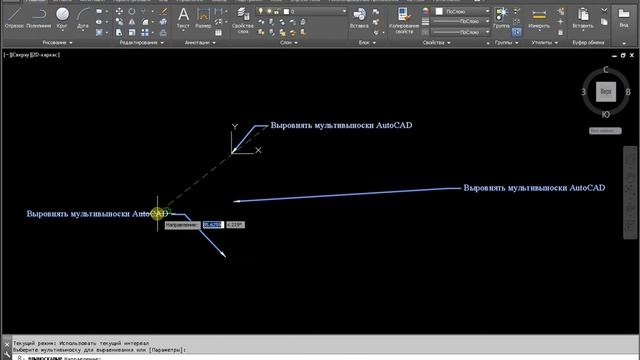
Task: Select the Mirror tool icon
Action: click(x=132, y=22)
